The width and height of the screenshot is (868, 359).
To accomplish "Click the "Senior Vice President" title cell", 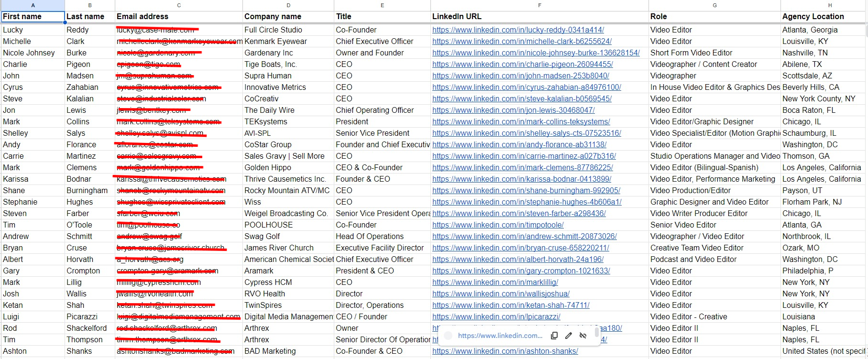I will 382,133.
